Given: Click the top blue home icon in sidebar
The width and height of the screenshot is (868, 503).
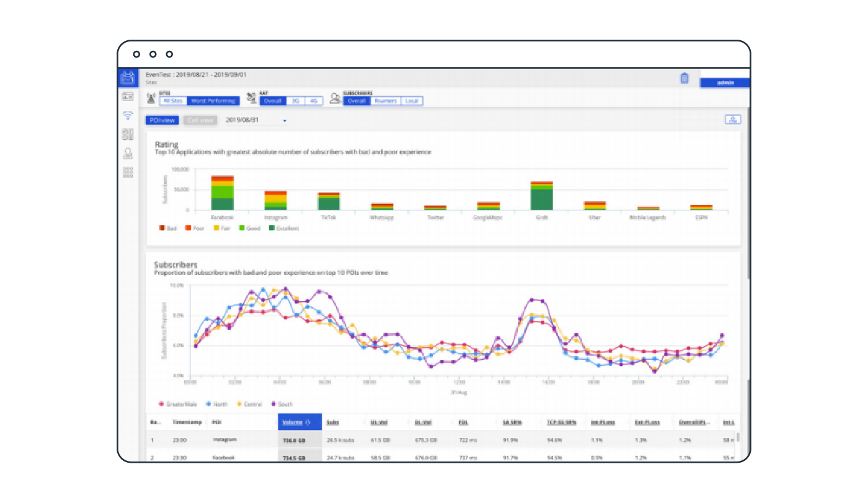Looking at the screenshot, I should pyautogui.click(x=128, y=77).
